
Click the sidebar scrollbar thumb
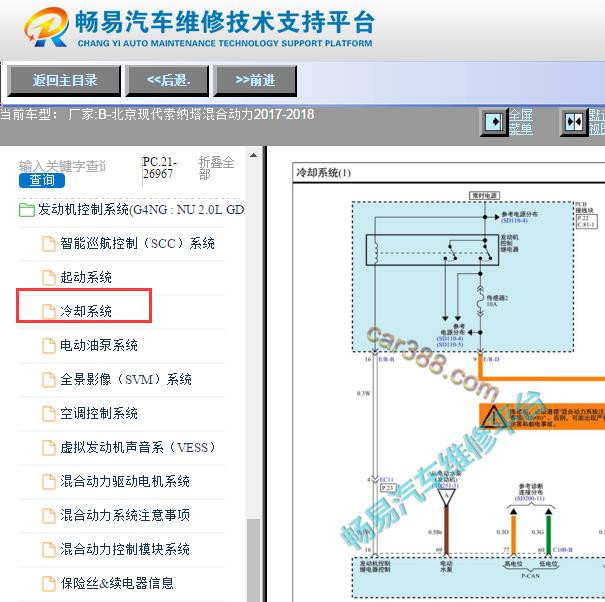[253, 560]
